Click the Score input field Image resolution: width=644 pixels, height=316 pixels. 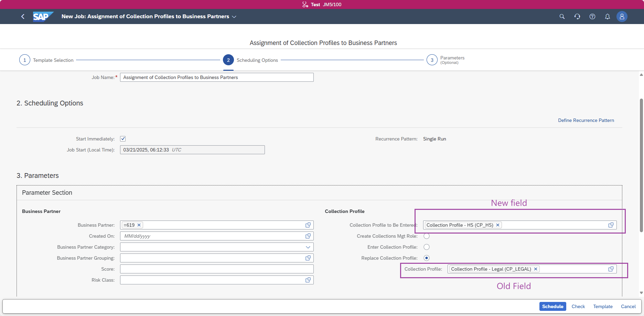pyautogui.click(x=217, y=269)
